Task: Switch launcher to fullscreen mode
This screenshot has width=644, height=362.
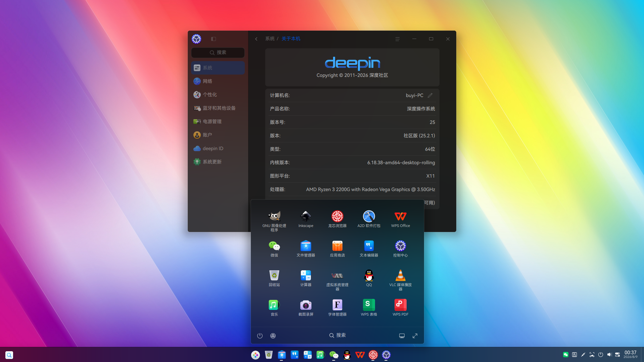Action: 415,335
